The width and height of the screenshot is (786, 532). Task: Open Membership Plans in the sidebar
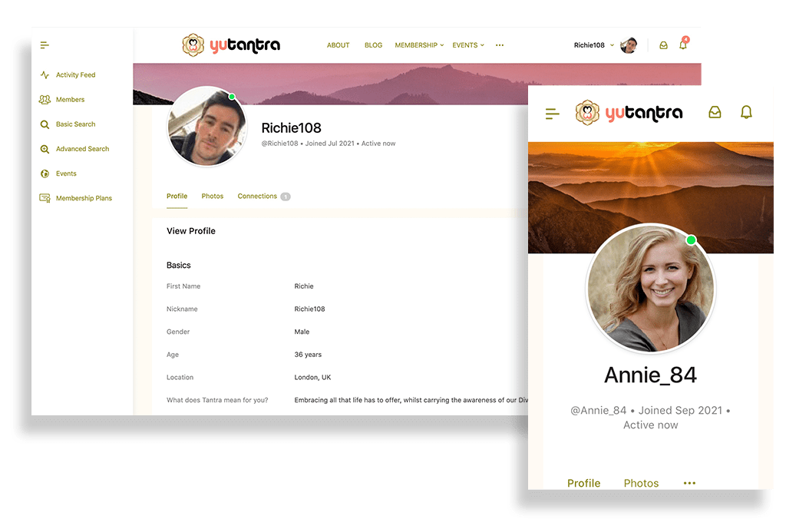83,198
